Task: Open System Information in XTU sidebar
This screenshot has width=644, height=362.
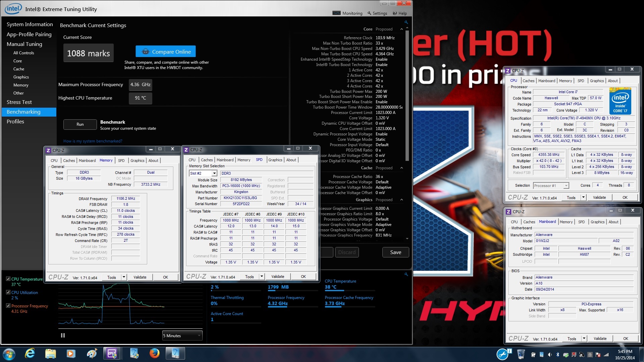Action: [x=30, y=24]
